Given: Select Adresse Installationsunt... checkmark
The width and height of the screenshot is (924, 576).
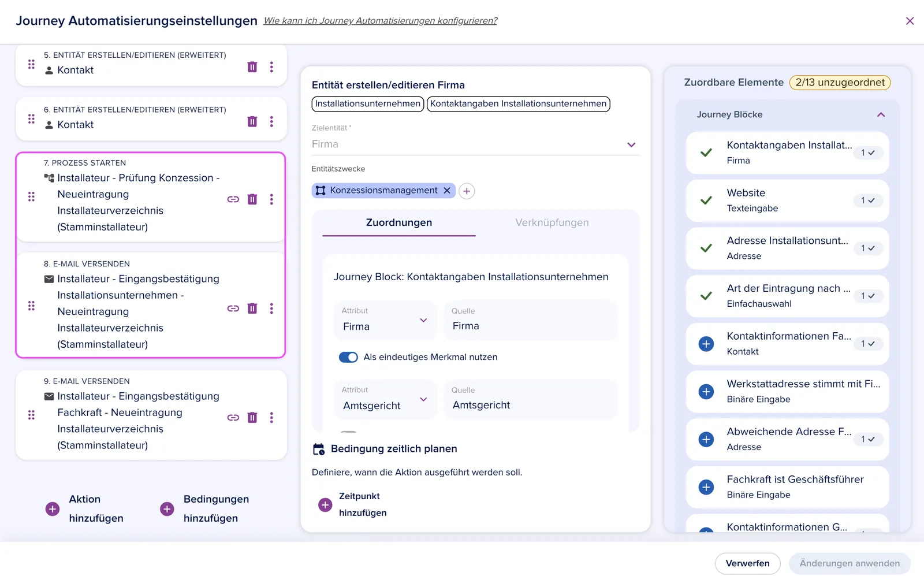Looking at the screenshot, I should click(x=706, y=248).
